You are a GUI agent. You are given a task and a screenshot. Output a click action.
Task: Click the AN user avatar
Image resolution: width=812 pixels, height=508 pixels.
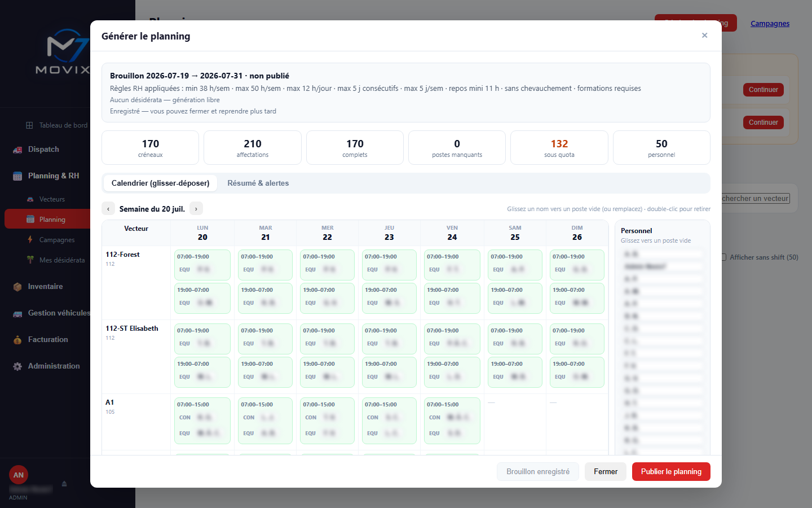click(19, 475)
